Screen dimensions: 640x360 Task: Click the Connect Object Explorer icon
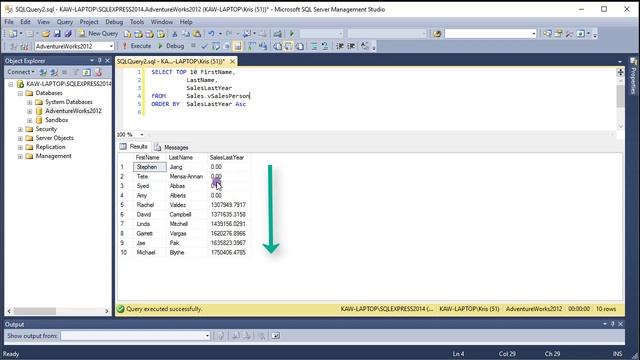[x=43, y=72]
